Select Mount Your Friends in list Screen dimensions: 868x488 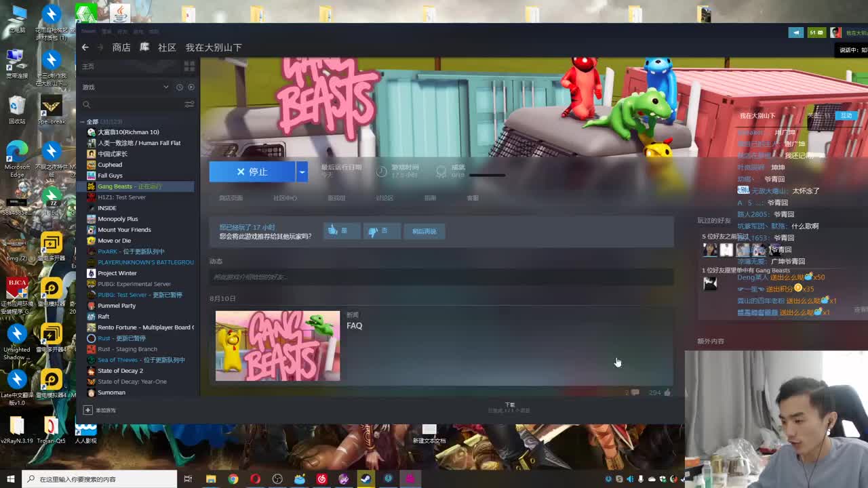click(124, 230)
